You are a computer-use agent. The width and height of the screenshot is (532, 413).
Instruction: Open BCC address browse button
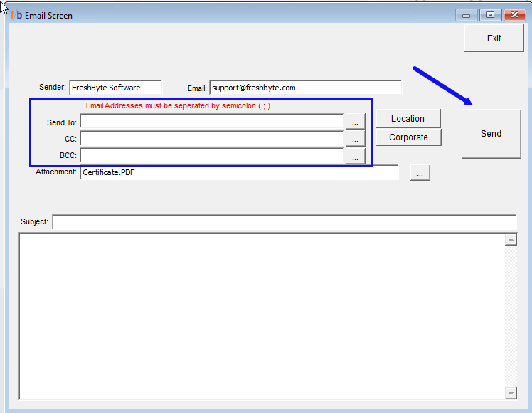coord(355,156)
